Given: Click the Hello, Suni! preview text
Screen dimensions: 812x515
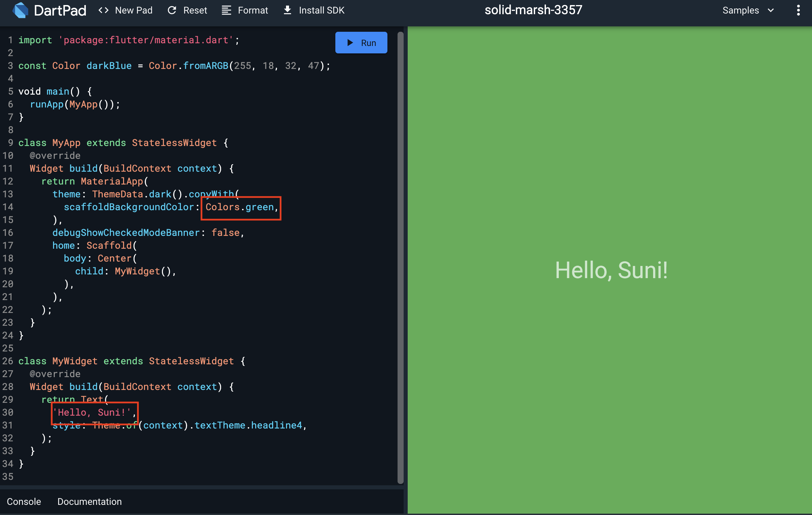Looking at the screenshot, I should pyautogui.click(x=611, y=270).
